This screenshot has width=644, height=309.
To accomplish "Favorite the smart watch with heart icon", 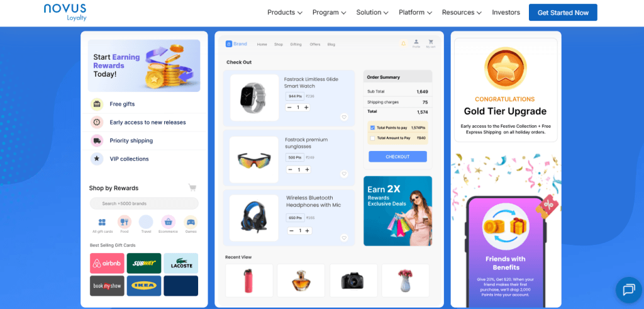I will tap(344, 117).
